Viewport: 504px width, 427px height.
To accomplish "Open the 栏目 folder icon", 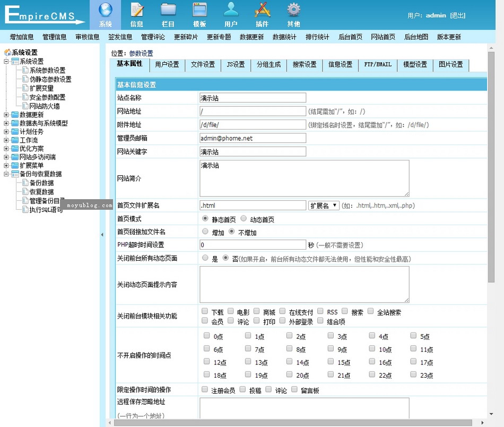I will point(168,10).
